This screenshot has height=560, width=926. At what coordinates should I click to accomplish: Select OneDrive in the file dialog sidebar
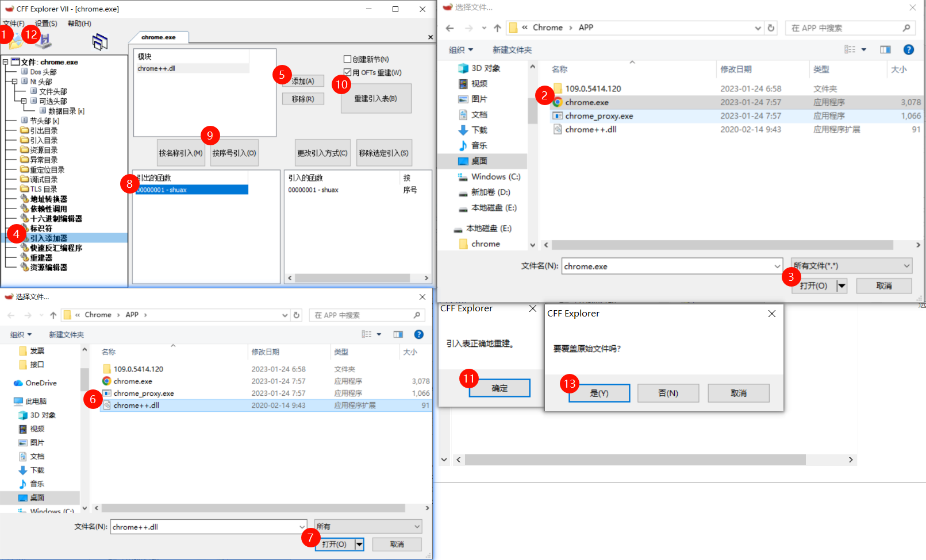pyautogui.click(x=35, y=383)
